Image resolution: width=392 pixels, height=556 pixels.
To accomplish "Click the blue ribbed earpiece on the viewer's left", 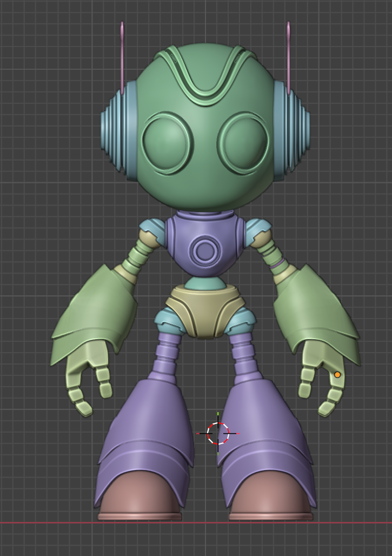I will (x=119, y=130).
